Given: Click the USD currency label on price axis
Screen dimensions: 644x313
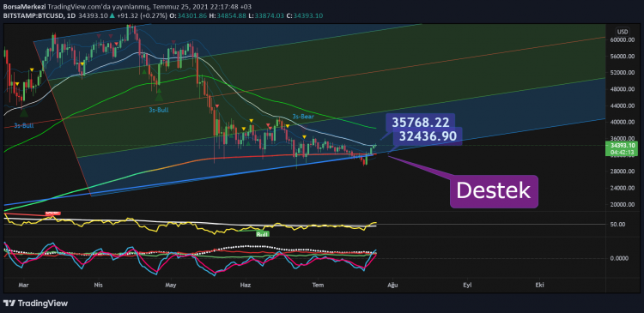Looking at the screenshot, I should coord(623,32).
